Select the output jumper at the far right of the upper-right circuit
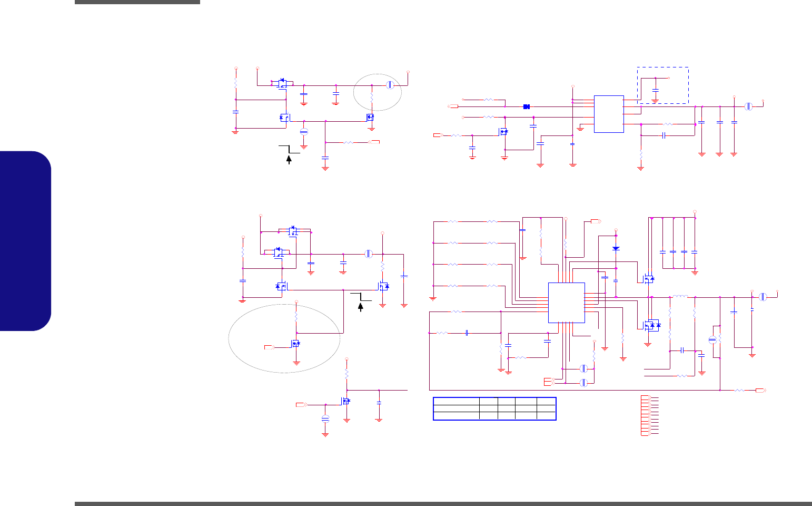 748,106
